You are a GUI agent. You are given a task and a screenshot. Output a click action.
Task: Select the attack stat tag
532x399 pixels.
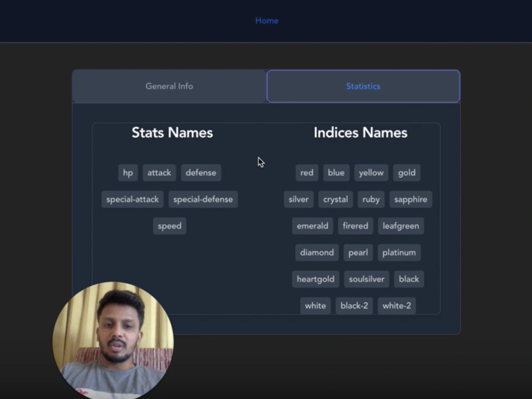click(159, 173)
